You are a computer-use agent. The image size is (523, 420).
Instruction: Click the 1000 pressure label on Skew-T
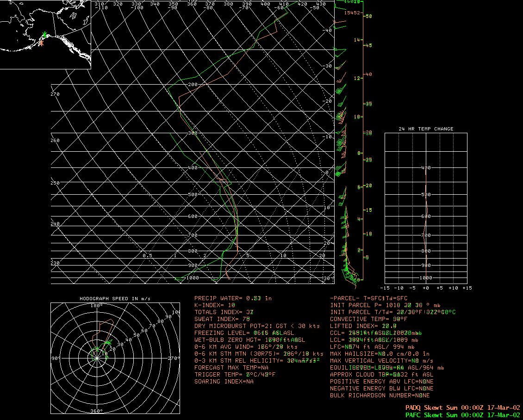tap(193, 278)
